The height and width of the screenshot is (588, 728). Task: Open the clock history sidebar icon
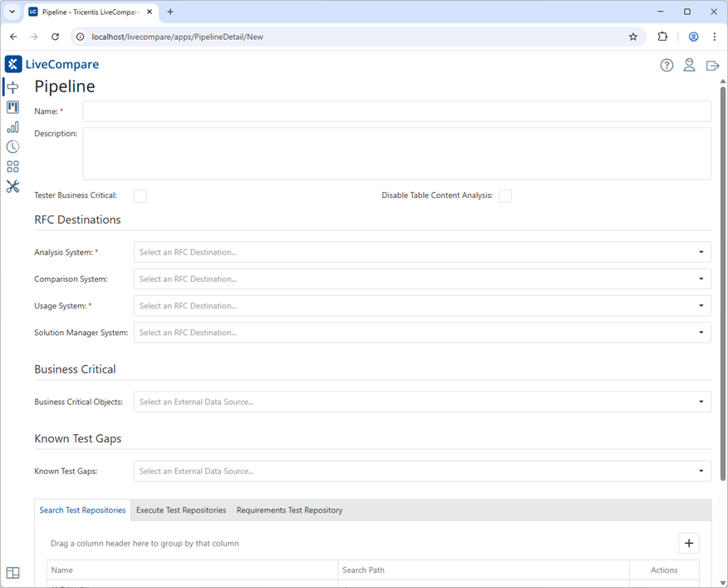coord(13,147)
